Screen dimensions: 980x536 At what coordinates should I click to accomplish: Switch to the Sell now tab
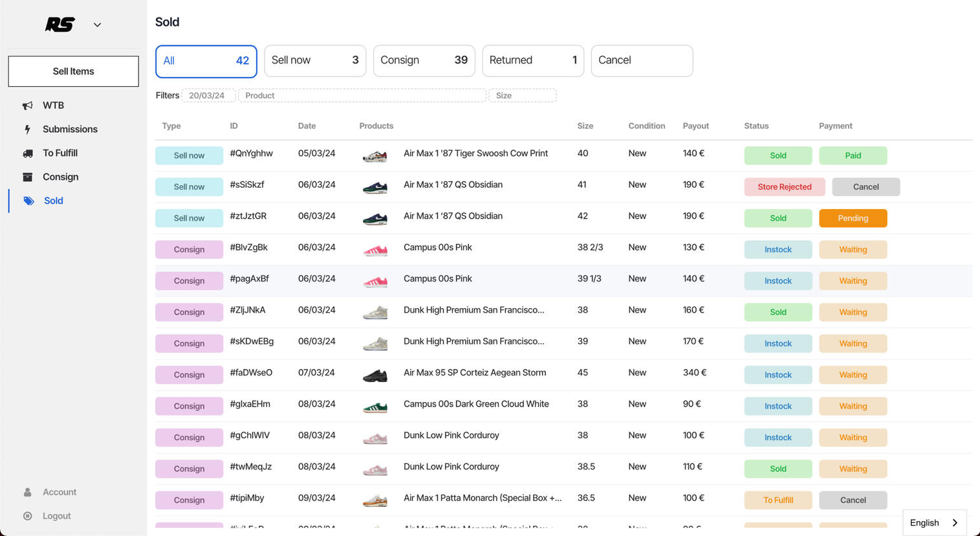315,60
